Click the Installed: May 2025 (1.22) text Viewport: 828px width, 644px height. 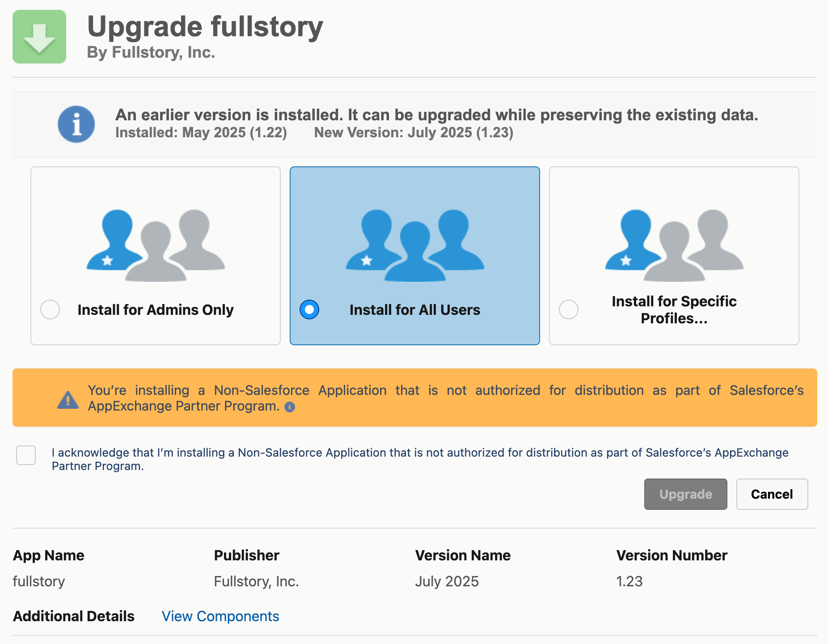coord(201,133)
